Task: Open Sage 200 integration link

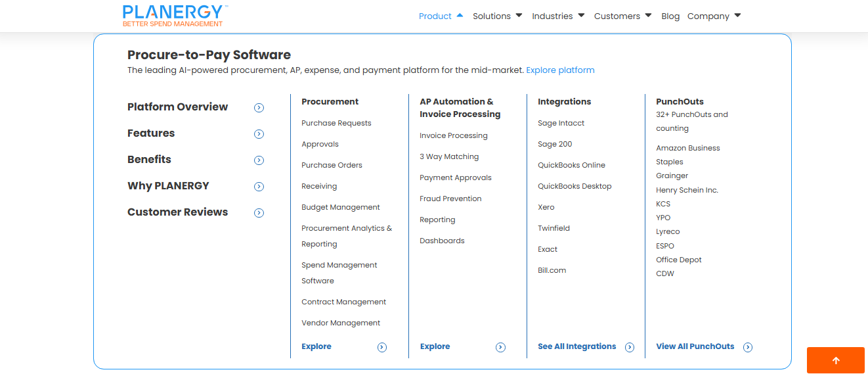Action: tap(555, 144)
